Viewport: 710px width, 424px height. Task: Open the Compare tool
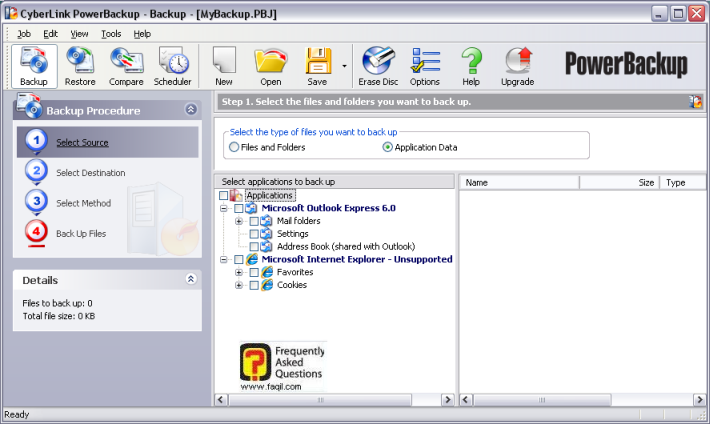[x=126, y=66]
